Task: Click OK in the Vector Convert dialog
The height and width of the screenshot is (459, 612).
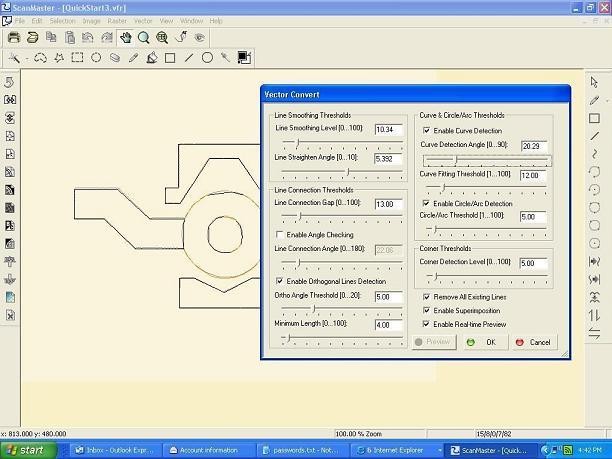Action: [x=486, y=342]
